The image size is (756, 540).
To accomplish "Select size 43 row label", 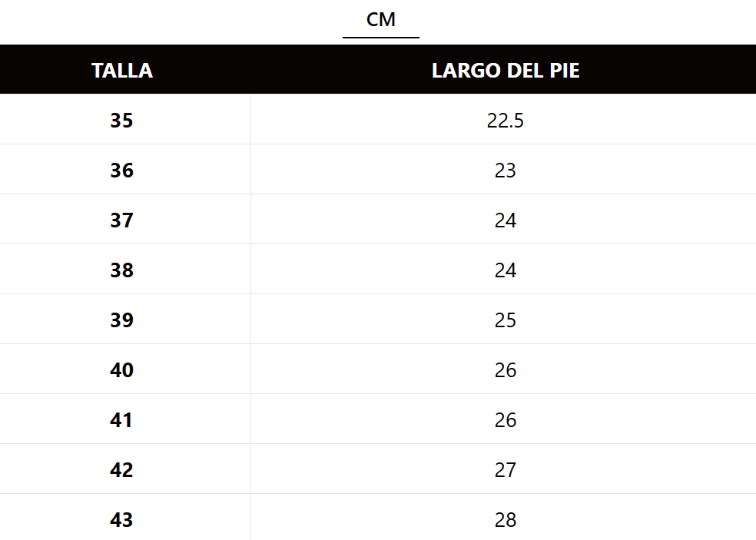I will click(121, 520).
